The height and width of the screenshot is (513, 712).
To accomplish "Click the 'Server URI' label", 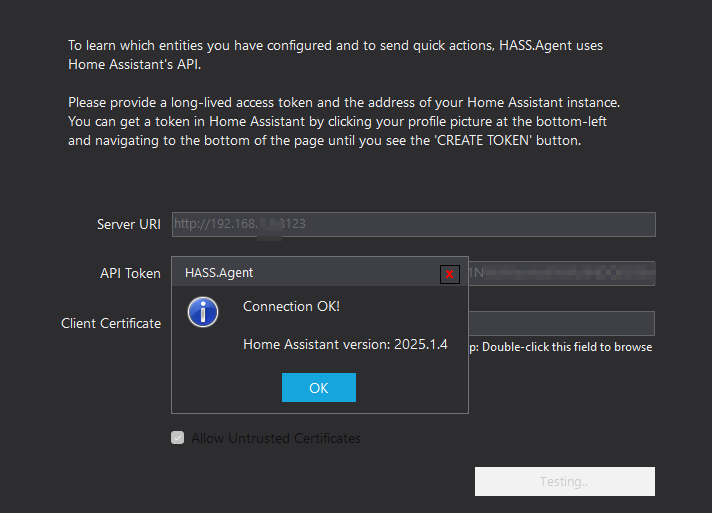I will point(129,224).
